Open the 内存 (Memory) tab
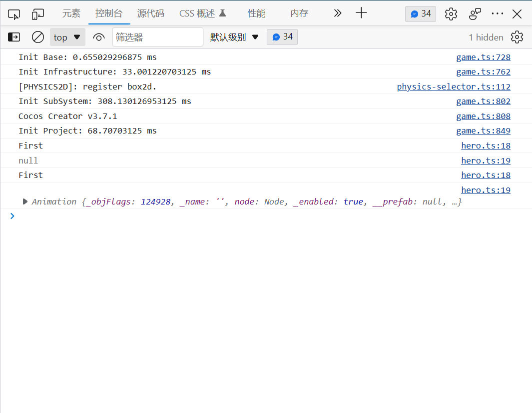The width and height of the screenshot is (532, 413). point(299,13)
